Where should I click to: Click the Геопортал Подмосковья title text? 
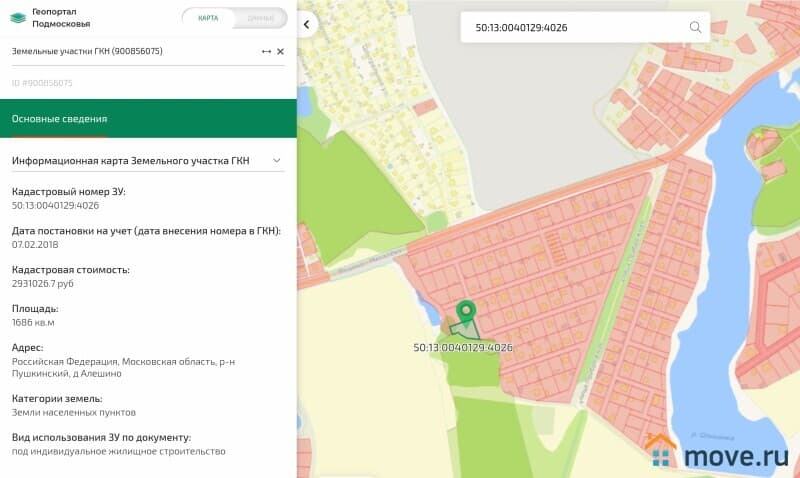(60, 17)
